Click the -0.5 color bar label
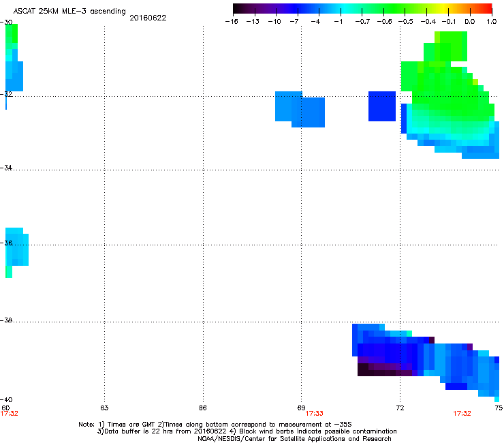The height and width of the screenshot is (443, 504). [x=406, y=22]
